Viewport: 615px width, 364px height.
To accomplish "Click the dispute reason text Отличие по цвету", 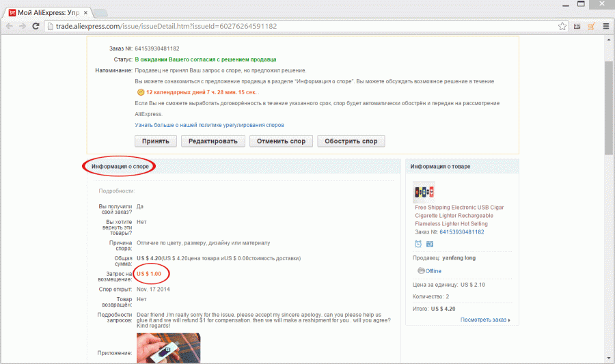I will point(204,243).
